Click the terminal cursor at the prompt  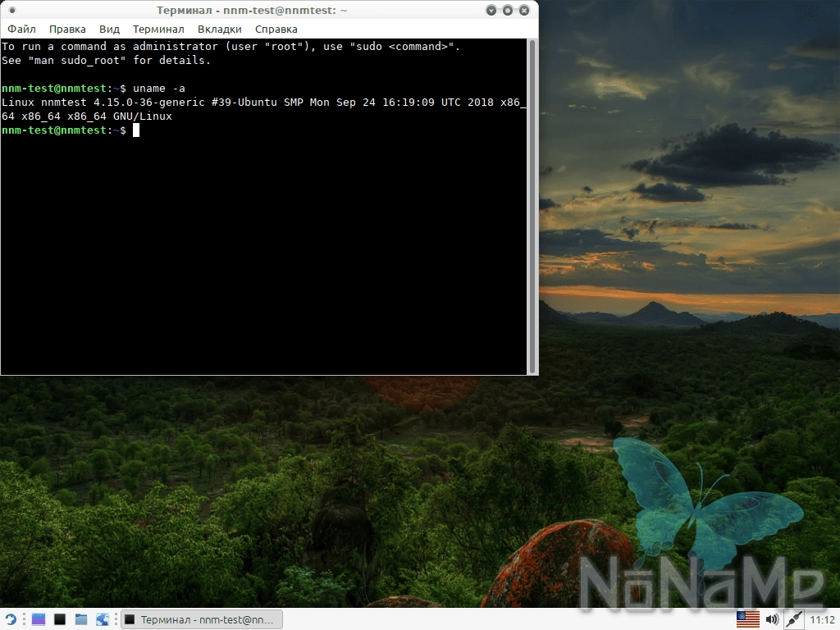point(136,130)
